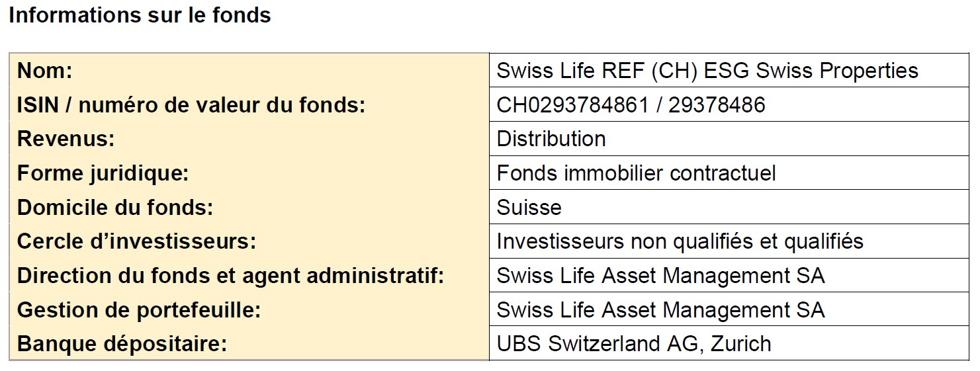This screenshot has width=980, height=371.
Task: Click the "Gestion de portefeuille:" label
Action: 139,310
